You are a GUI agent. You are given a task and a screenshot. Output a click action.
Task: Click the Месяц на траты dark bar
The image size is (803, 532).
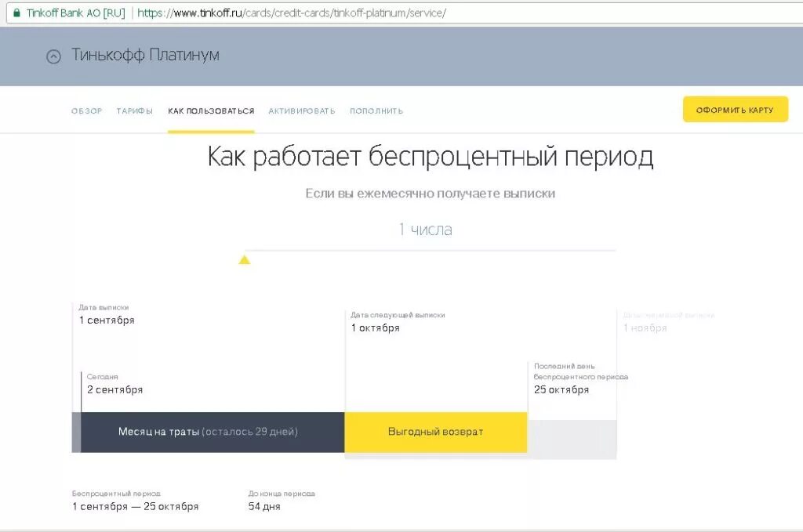pos(213,432)
